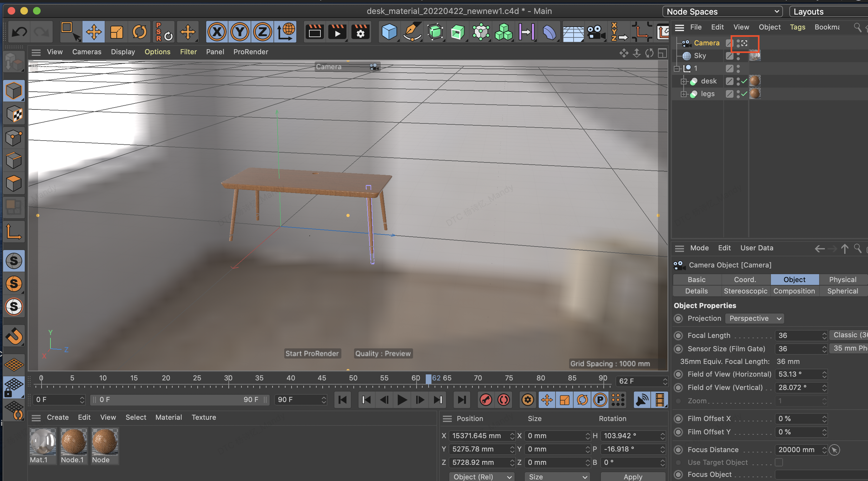Toggle Use Target Object checkbox
Screen dimensions: 868x481
coord(779,462)
